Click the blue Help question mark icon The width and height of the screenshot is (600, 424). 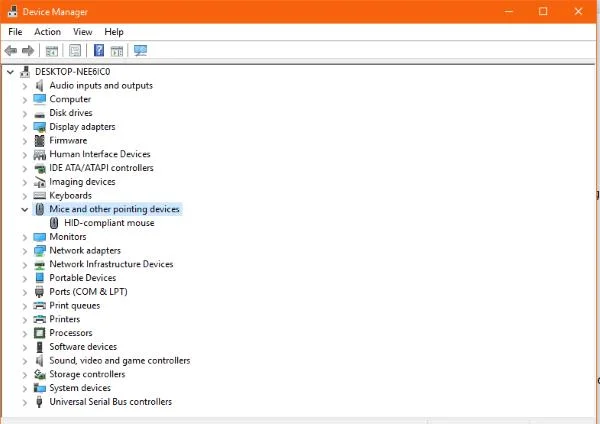pyautogui.click(x=99, y=50)
